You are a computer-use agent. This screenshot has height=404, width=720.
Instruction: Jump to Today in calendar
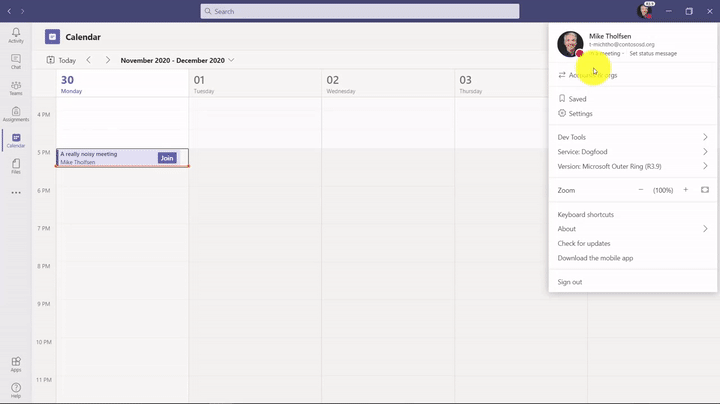click(61, 60)
